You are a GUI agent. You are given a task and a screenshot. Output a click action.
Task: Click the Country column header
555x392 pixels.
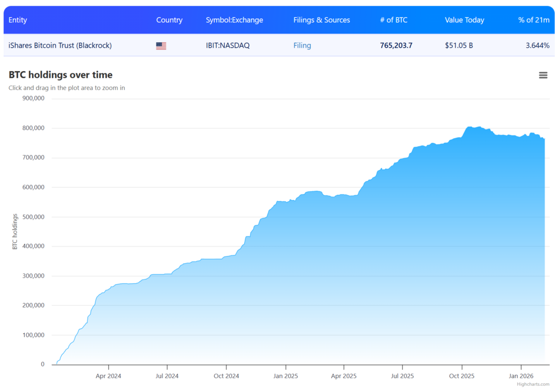point(169,20)
